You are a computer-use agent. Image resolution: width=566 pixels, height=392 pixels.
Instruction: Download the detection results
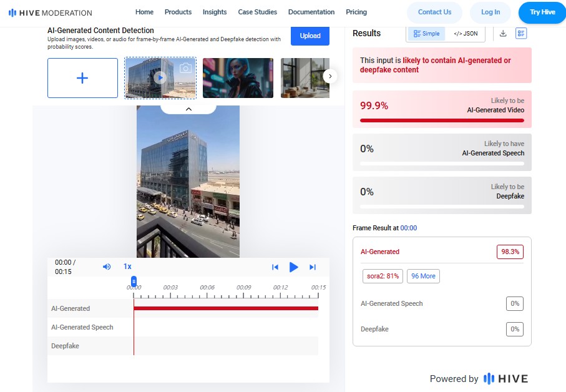[503, 34]
